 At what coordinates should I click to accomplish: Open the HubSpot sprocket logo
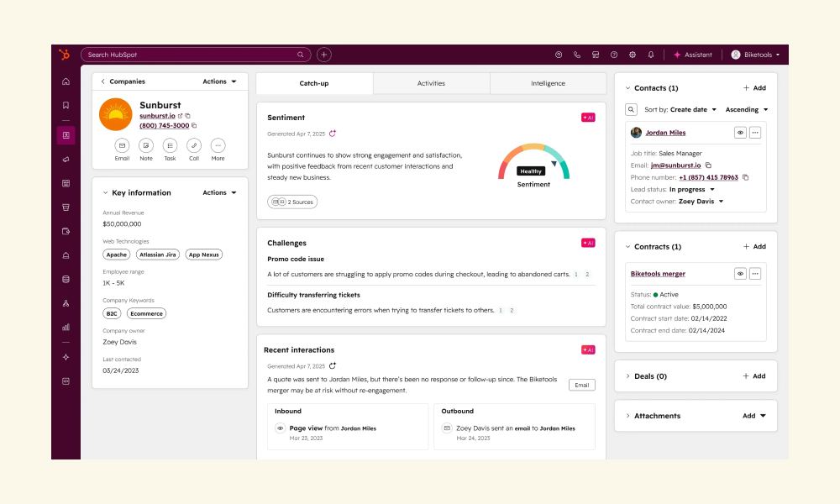click(65, 54)
